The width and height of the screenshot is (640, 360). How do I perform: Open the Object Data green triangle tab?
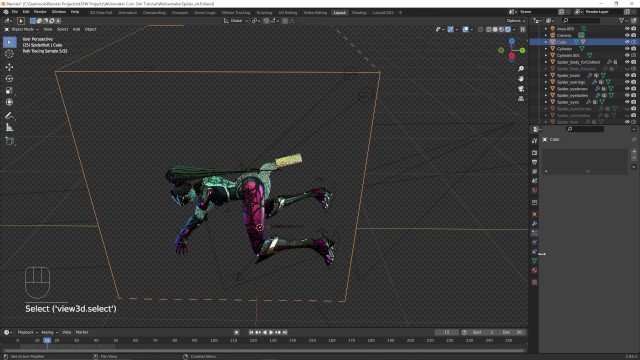click(x=534, y=261)
